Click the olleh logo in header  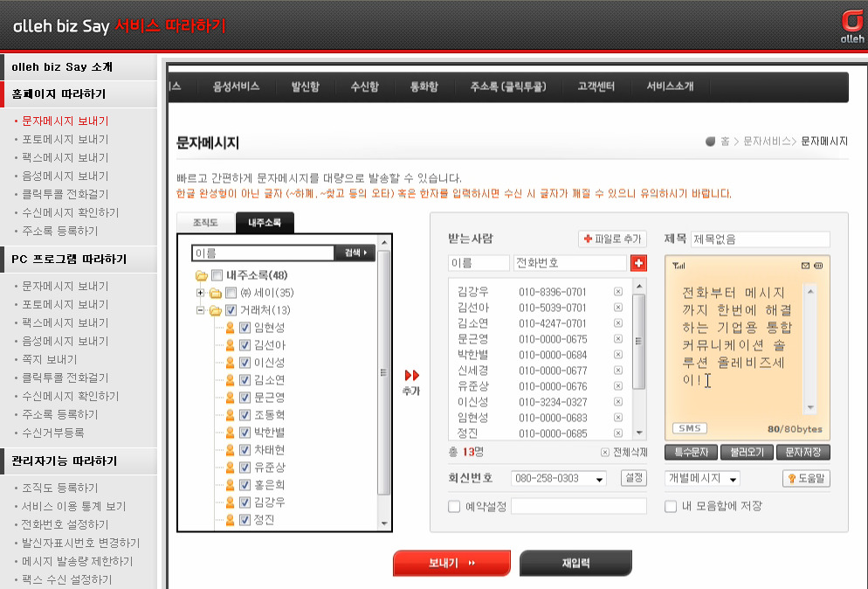pos(852,26)
